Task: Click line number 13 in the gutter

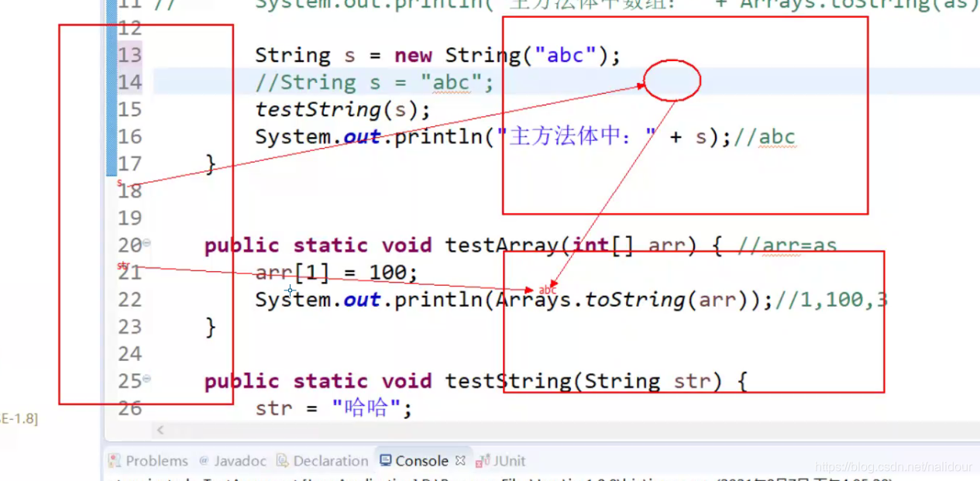Action: pos(129,55)
